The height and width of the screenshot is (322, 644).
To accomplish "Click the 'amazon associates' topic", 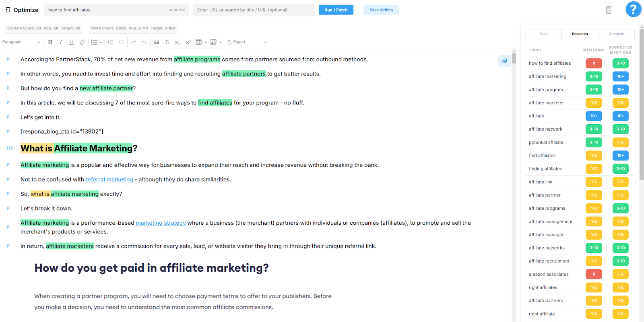I will 549,274.
